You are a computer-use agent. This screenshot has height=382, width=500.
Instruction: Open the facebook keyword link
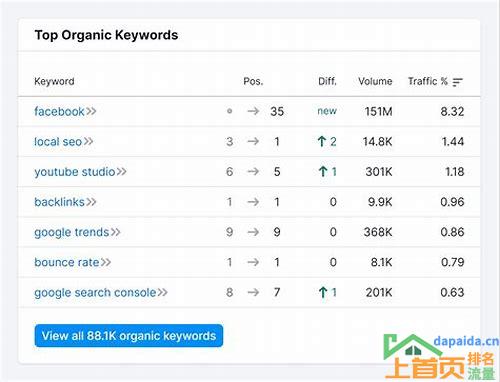click(59, 111)
